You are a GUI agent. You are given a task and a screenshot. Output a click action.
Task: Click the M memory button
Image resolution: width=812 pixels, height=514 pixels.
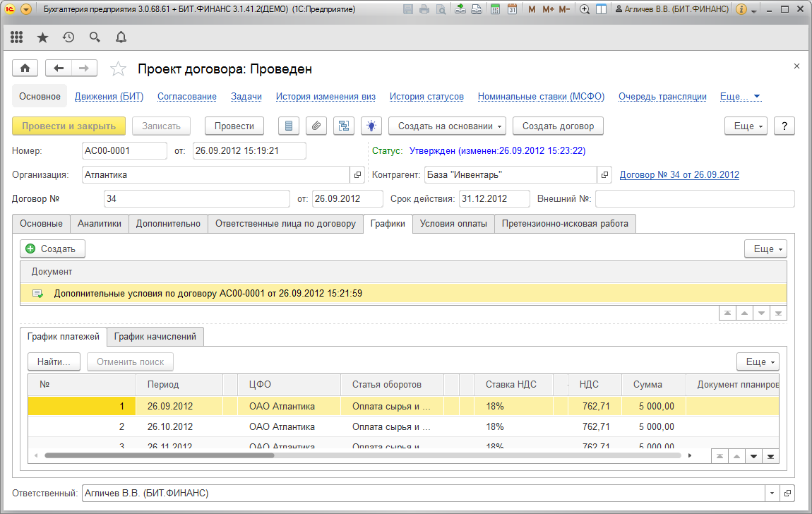[x=531, y=9]
